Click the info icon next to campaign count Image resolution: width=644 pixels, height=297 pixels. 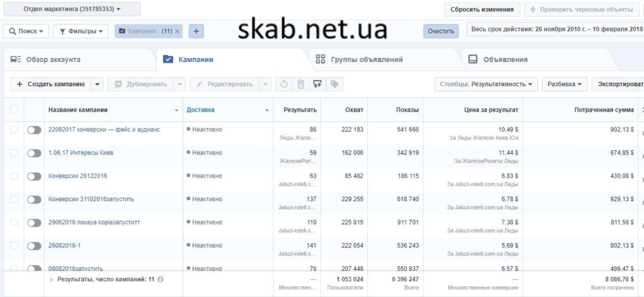(161, 279)
